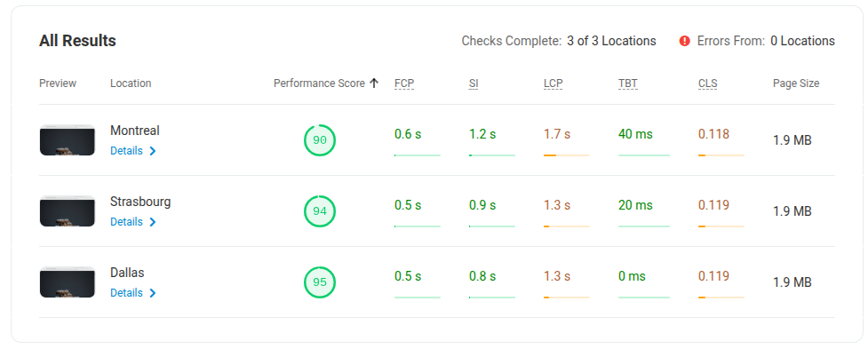Click the red error alert icon
Viewport: 868px width, 357px height.
684,41
